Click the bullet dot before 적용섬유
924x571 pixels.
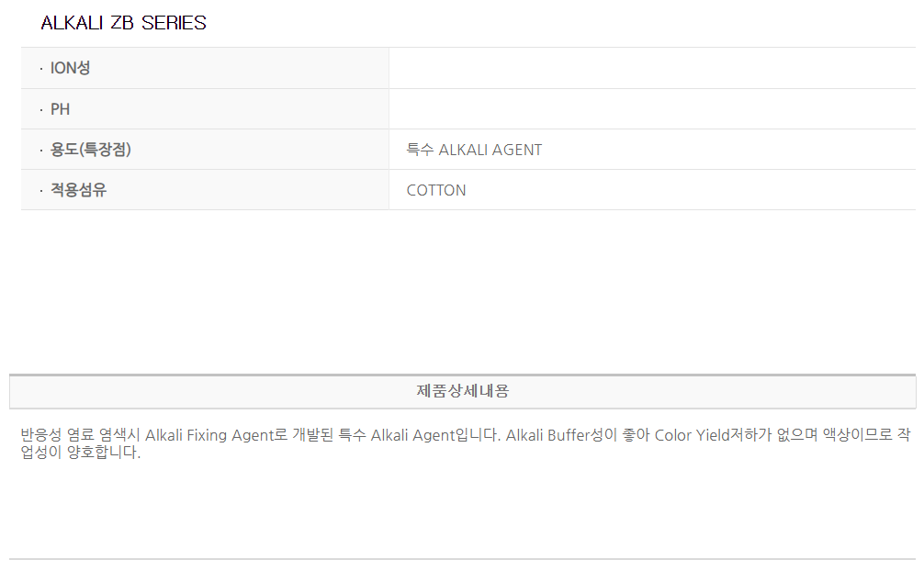click(41, 191)
